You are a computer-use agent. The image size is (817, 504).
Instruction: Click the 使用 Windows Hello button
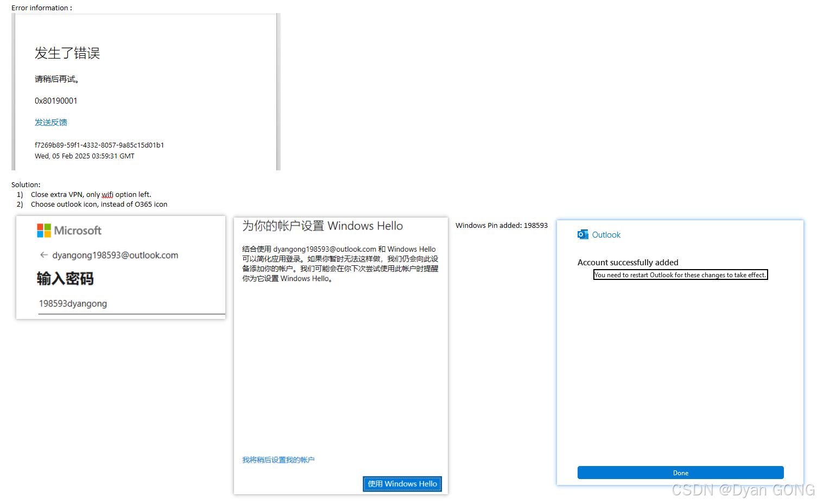click(x=402, y=484)
